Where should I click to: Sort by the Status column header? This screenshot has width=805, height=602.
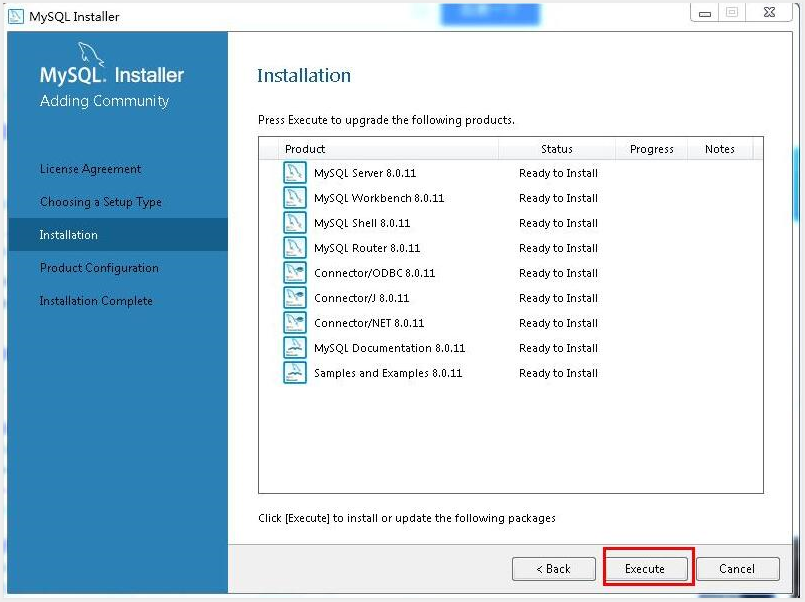coord(557,149)
